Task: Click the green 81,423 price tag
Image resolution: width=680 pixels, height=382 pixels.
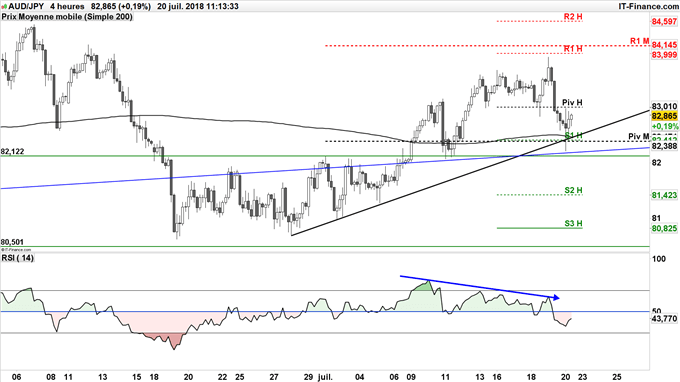Action: (664, 196)
